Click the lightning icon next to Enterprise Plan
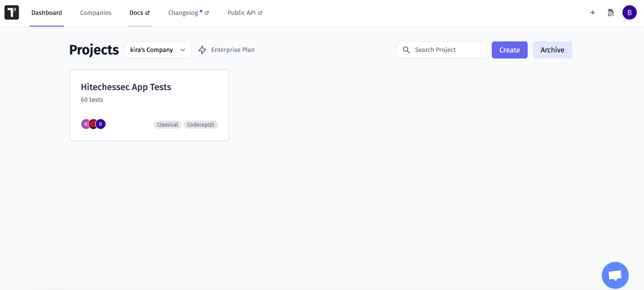 [x=202, y=50]
